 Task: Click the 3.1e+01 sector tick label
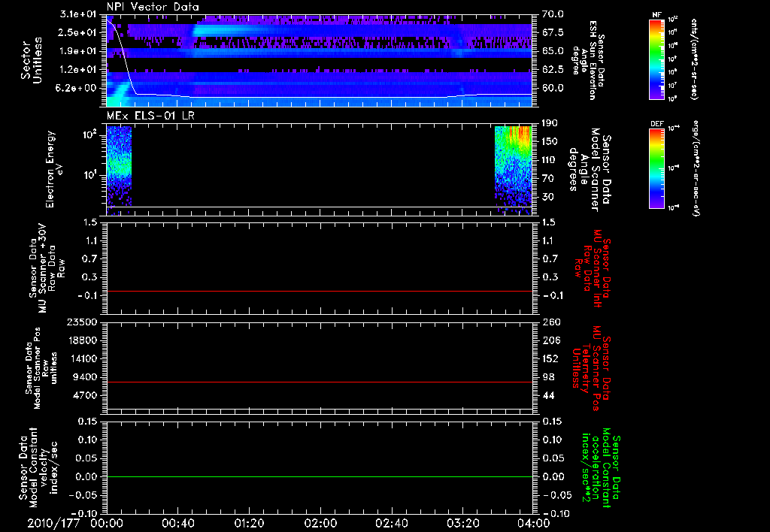pos(78,14)
